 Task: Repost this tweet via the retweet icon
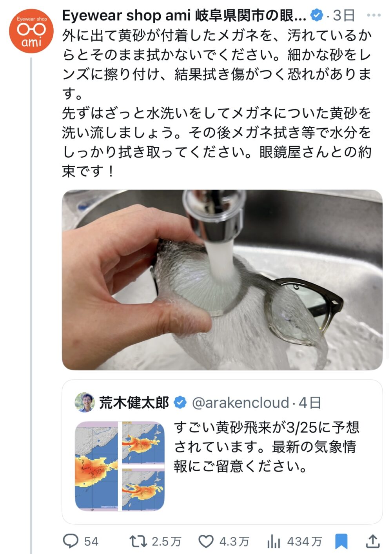coord(138,541)
